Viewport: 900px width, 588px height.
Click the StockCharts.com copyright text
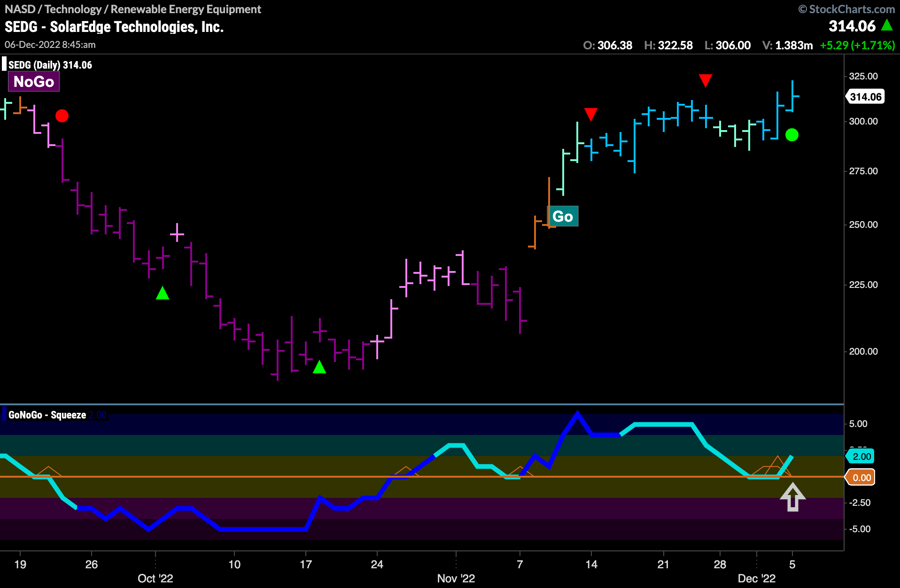click(846, 9)
